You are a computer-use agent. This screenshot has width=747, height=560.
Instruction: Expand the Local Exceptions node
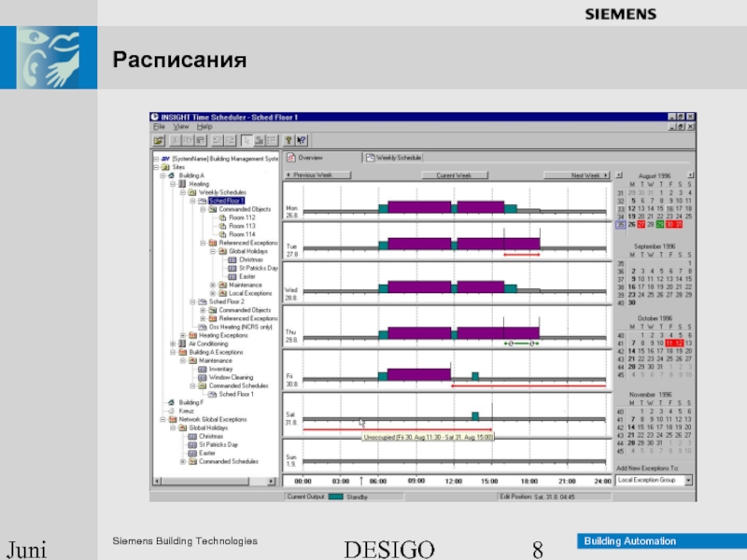(213, 293)
